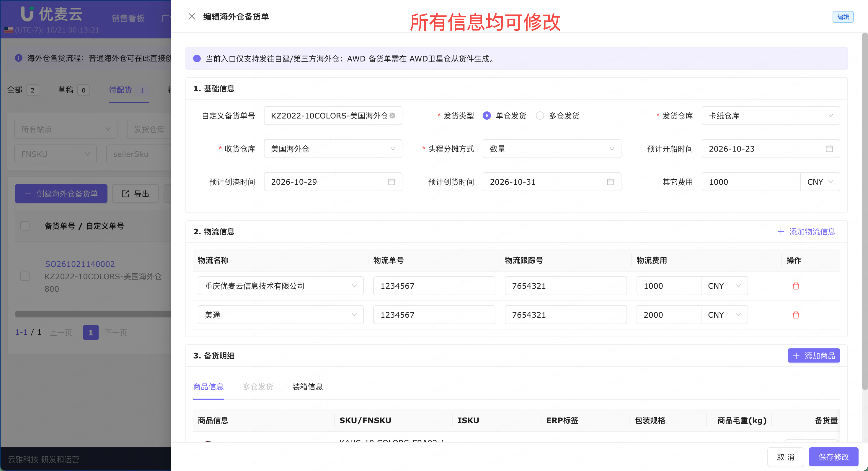Click logistics fee field showing 1000 in 重庆优麦云 row

(x=668, y=286)
